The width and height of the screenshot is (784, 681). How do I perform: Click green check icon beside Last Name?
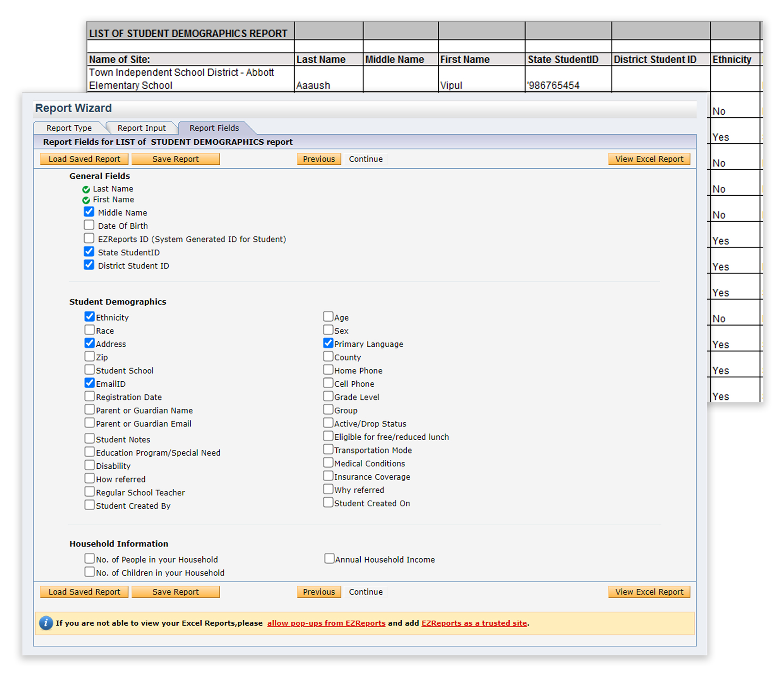pos(86,189)
